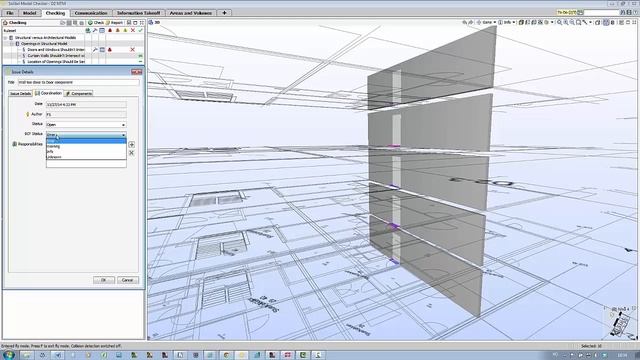Open the Areas and Volumes tab
Screen dimensions: 640x360
coord(191,13)
